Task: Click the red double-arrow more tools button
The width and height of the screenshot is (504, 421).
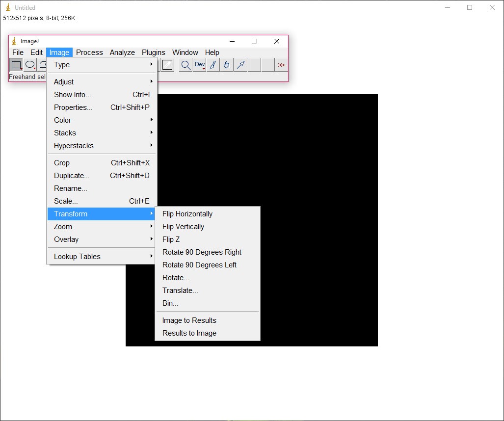Action: click(x=281, y=65)
